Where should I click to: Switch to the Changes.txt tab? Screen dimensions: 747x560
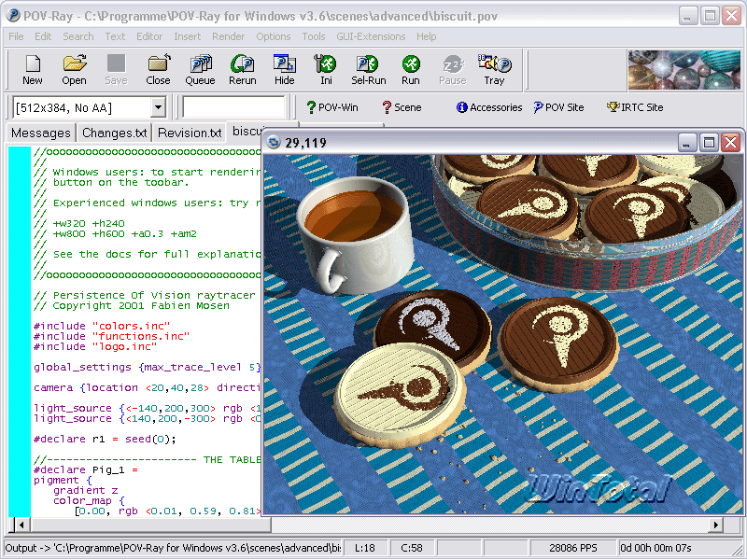[114, 133]
